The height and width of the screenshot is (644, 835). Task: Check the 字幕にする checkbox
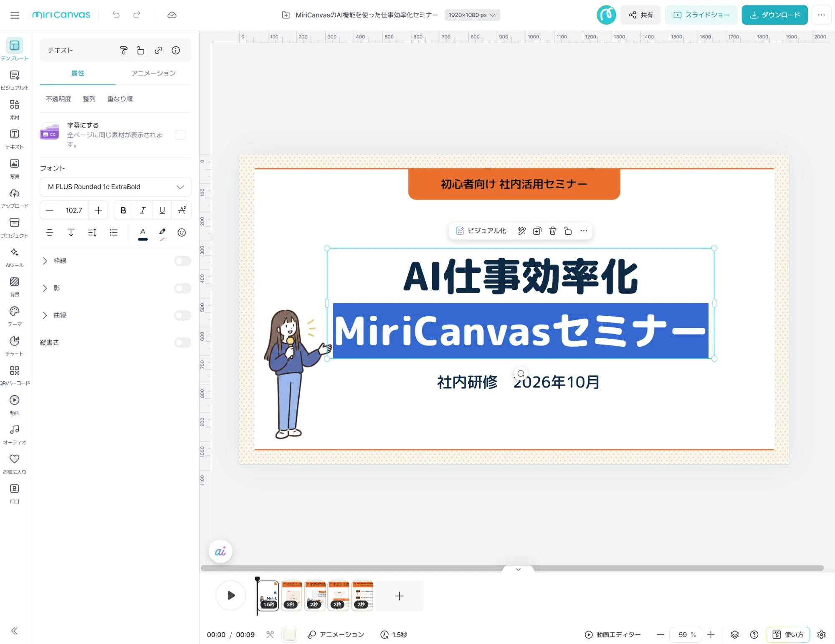pyautogui.click(x=181, y=135)
